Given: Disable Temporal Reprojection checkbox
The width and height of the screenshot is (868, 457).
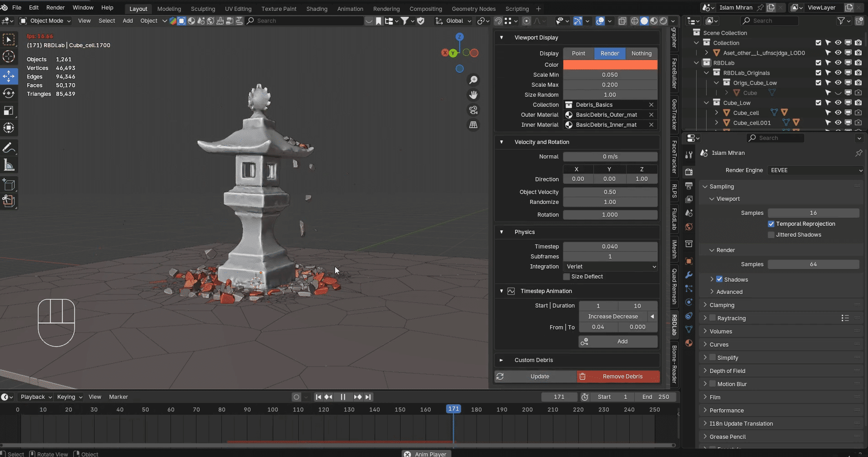Looking at the screenshot, I should 771,224.
